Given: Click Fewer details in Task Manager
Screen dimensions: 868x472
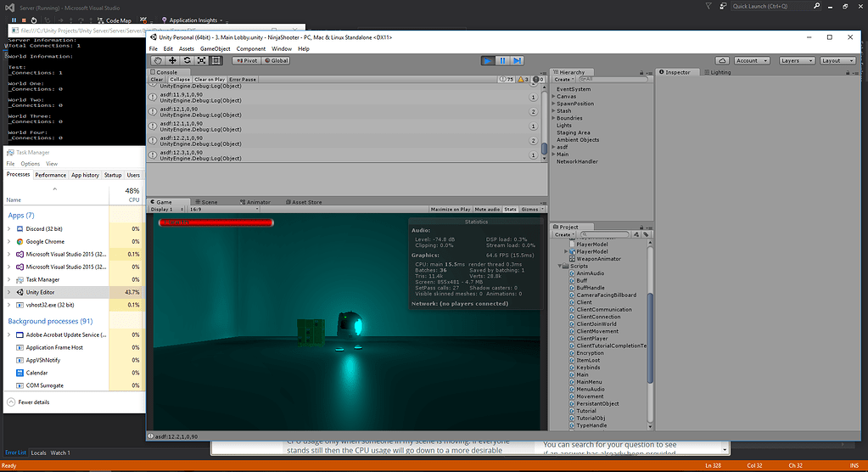Looking at the screenshot, I should click(x=34, y=402).
